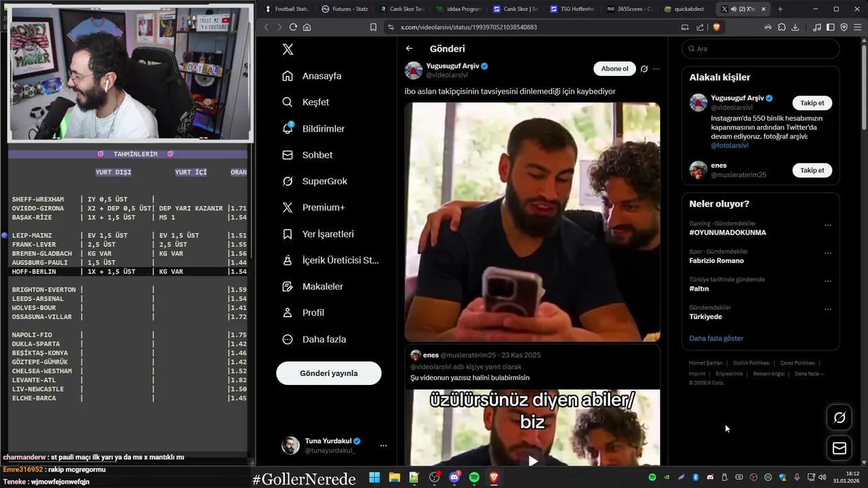This screenshot has width=868, height=488.
Task: Open the main post video
Action: point(532,222)
